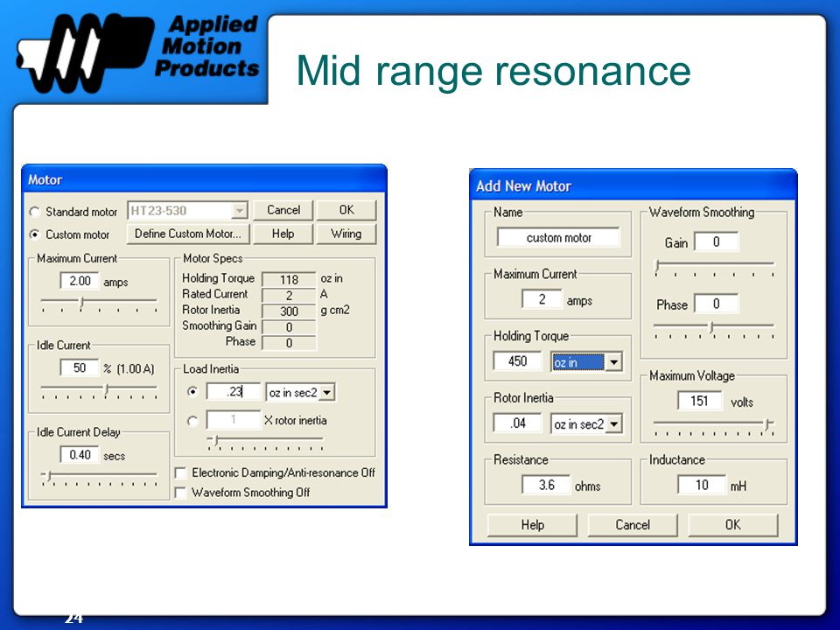Click the Waveform Smoothing Gain field
The height and width of the screenshot is (630, 840).
[x=717, y=241]
